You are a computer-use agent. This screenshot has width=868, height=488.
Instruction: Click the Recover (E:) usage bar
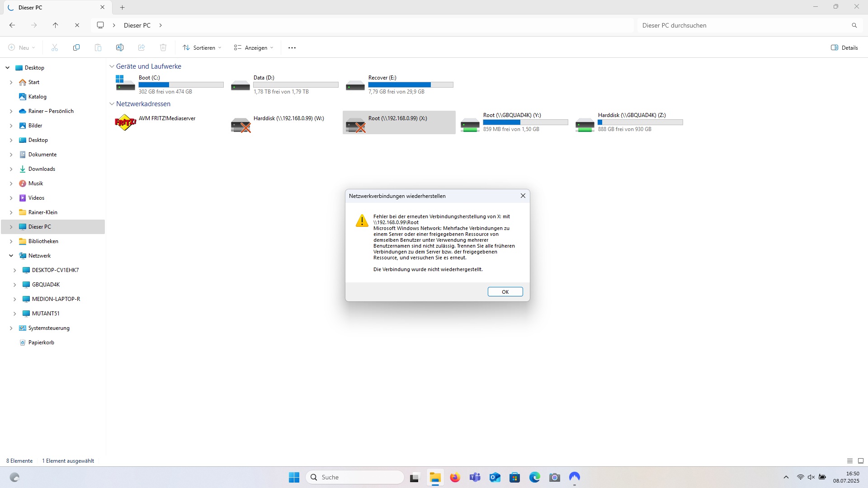click(410, 84)
